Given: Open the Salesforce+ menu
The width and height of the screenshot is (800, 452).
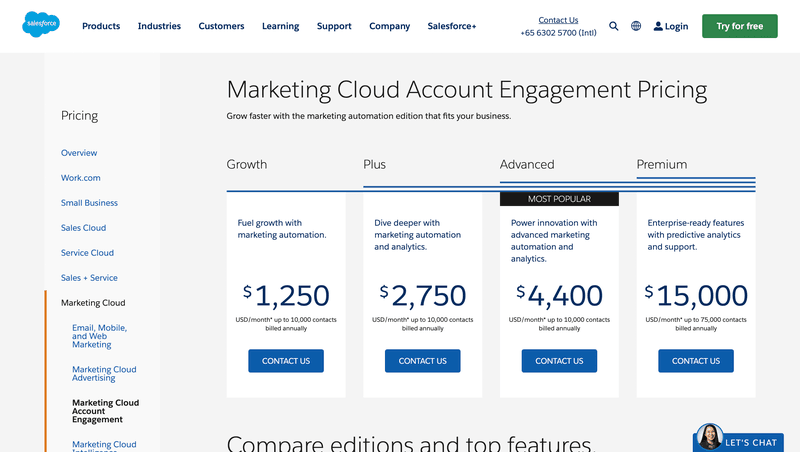Looking at the screenshot, I should tap(452, 26).
